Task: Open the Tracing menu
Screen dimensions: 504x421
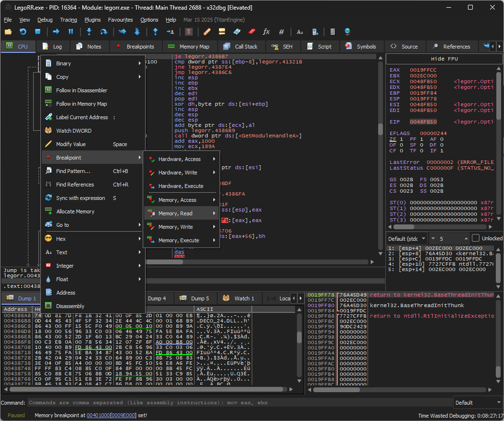Action: [x=68, y=20]
